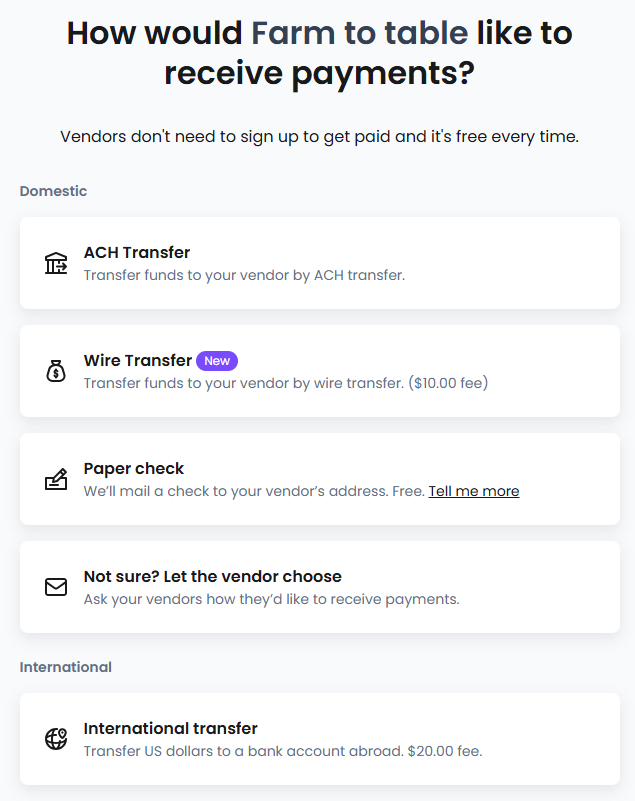This screenshot has height=801, width=635.
Task: Click the globe International transfer icon
Action: click(56, 739)
